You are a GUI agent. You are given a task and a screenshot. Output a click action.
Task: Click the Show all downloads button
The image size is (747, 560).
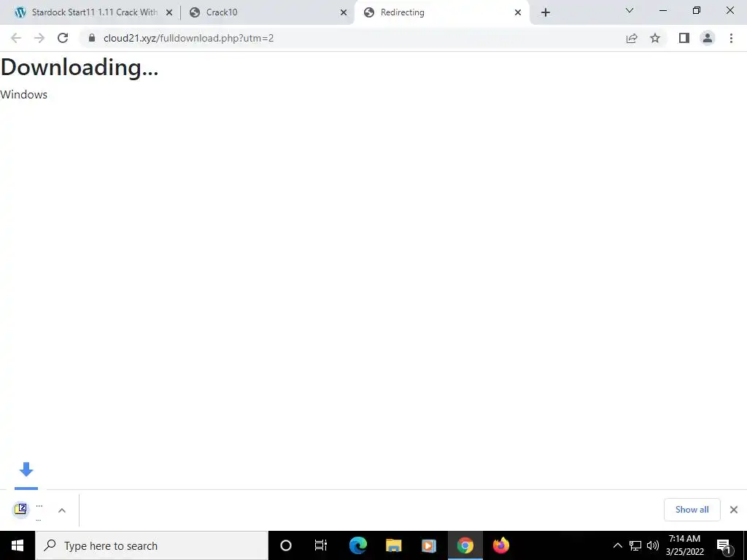tap(692, 510)
